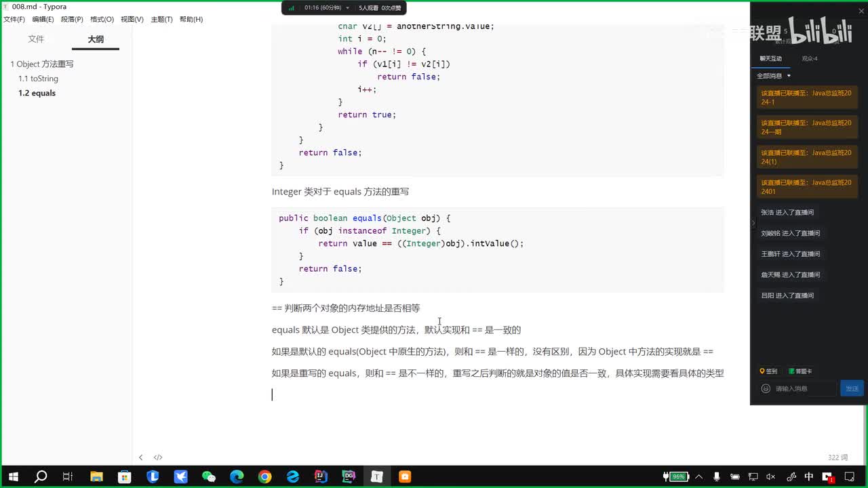Open the blue bird app in taskbar
This screenshot has width=868, height=488.
pyautogui.click(x=180, y=476)
